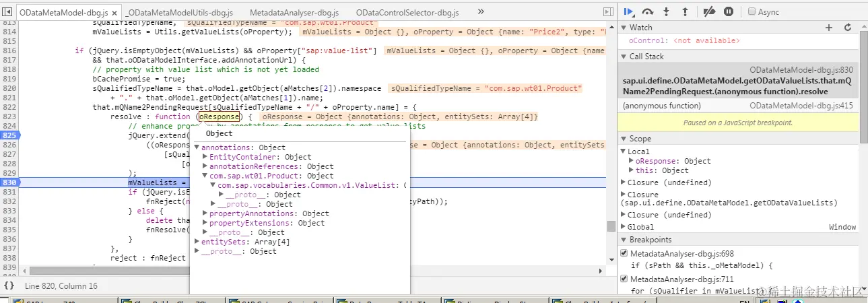Image resolution: width=868 pixels, height=303 pixels.
Task: Expand the Global scope entry
Action: tap(624, 227)
